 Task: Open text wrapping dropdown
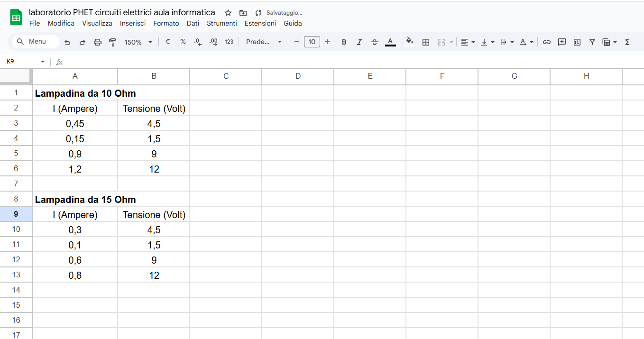click(x=507, y=42)
